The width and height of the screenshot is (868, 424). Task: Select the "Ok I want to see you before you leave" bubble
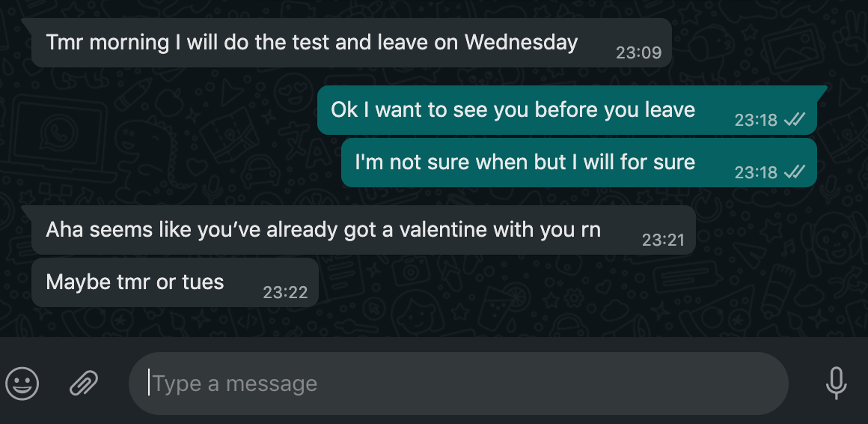[x=567, y=109]
